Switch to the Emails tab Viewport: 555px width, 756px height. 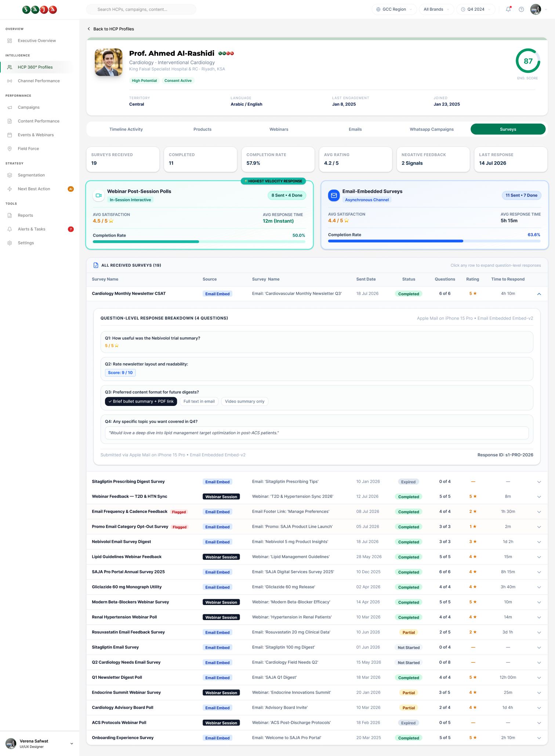(355, 129)
